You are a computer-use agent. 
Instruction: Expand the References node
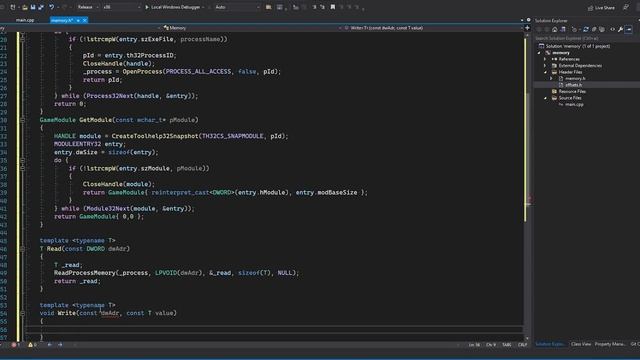pyautogui.click(x=545, y=59)
